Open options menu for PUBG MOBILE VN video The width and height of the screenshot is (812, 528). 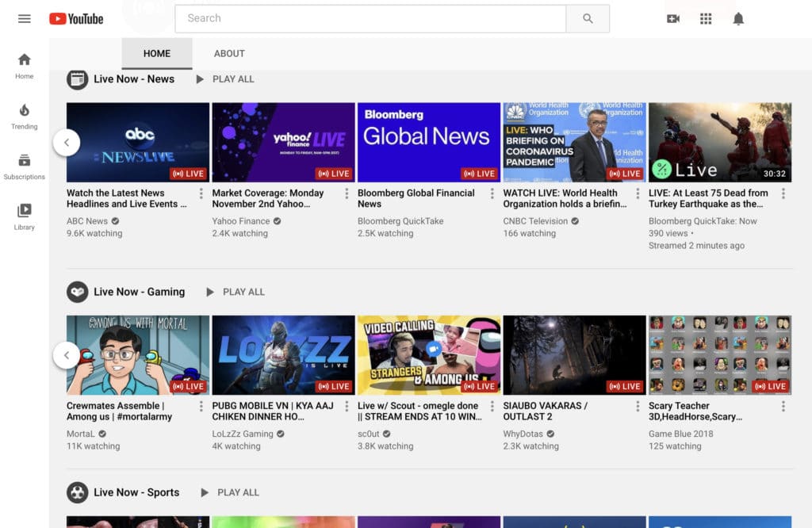click(347, 407)
